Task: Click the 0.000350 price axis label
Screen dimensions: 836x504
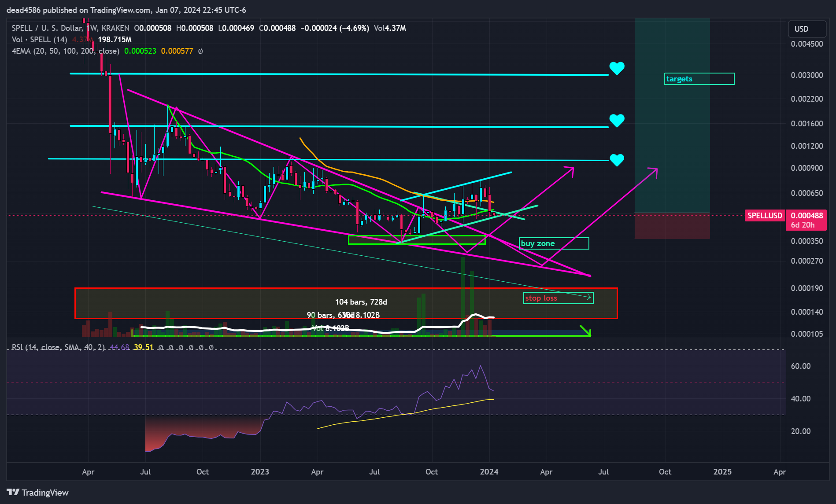Action: pyautogui.click(x=807, y=241)
